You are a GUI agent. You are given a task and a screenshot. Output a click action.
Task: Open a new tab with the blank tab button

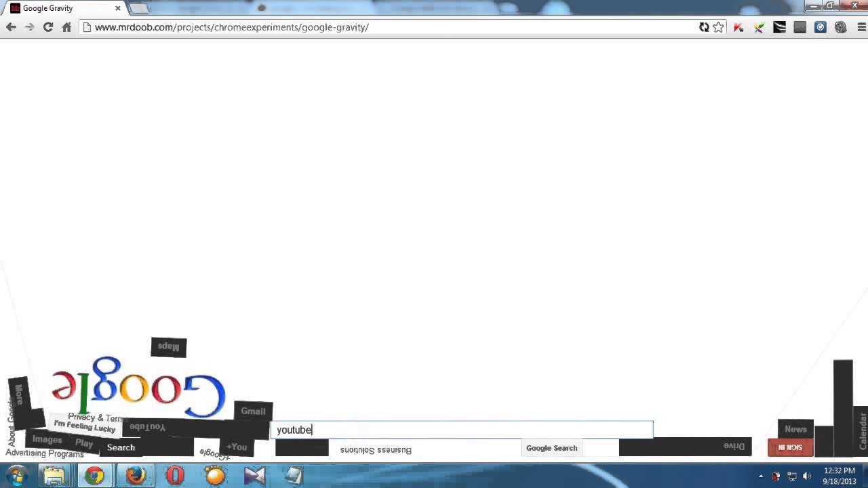(x=138, y=8)
